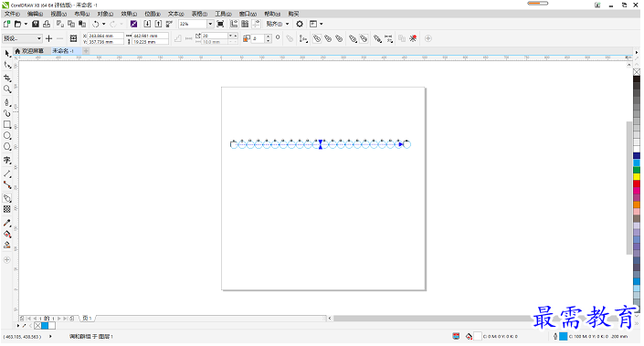Clear the blend using the red-dot icon
Viewport: 644px width, 346px height.
coord(413,38)
